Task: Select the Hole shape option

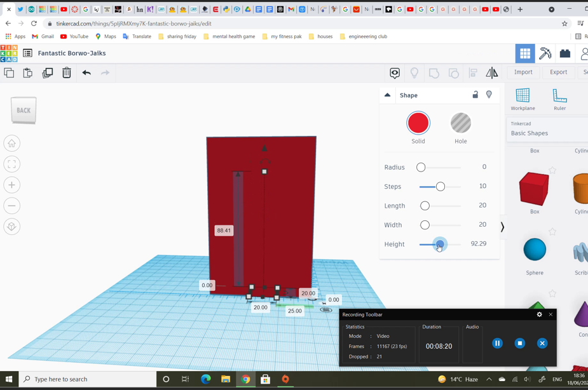Action: point(460,123)
